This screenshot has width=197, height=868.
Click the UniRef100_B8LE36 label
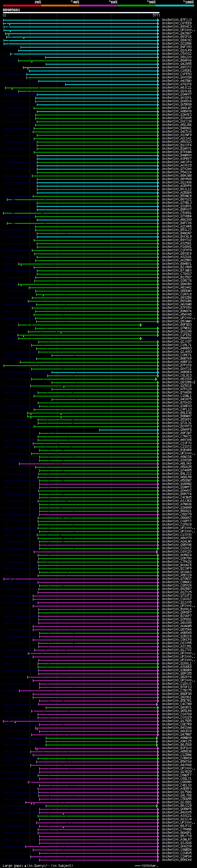(x=177, y=412)
